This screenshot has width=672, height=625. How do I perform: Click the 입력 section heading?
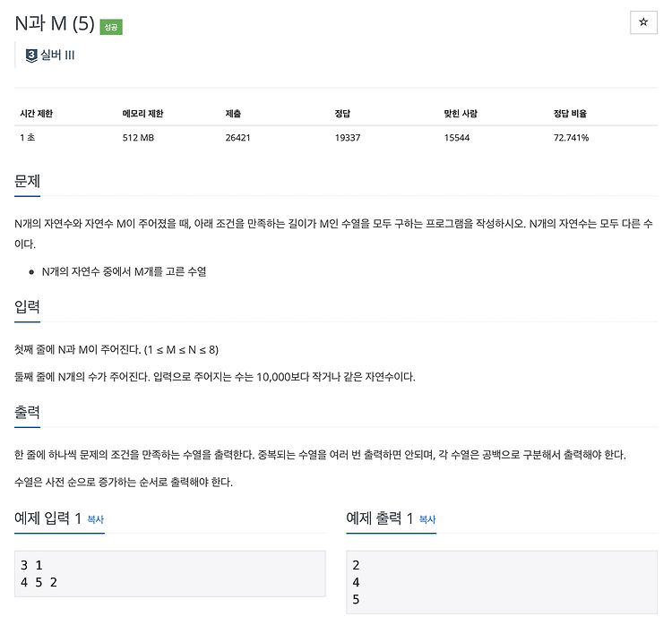pyautogui.click(x=28, y=307)
